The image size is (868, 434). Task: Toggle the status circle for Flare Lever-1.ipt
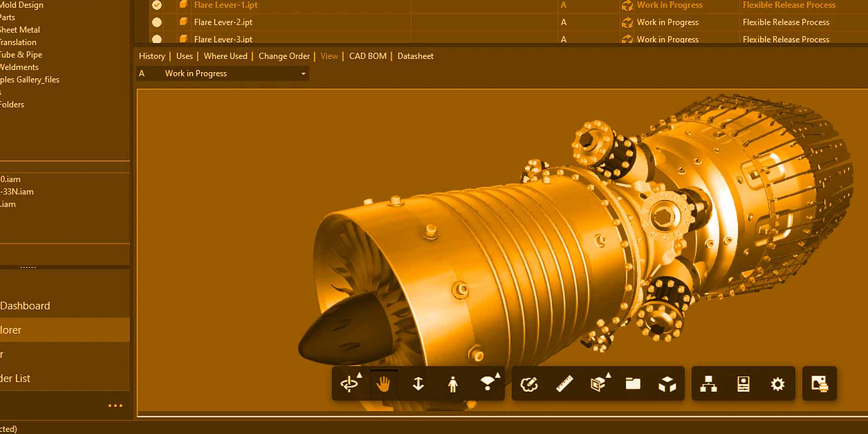157,5
